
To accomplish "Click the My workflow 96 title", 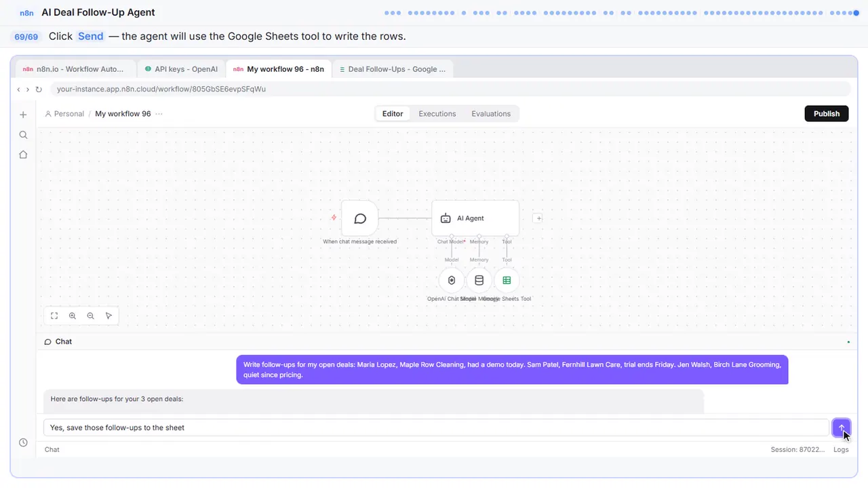I will coord(123,114).
